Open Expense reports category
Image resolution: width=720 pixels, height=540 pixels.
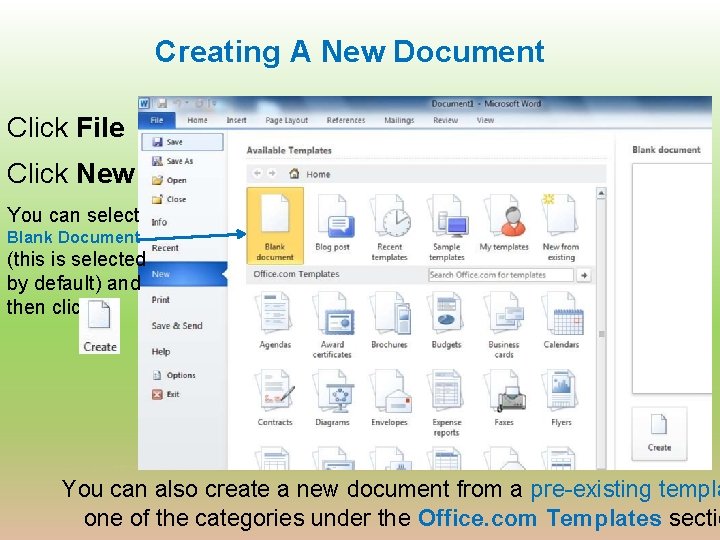click(446, 403)
